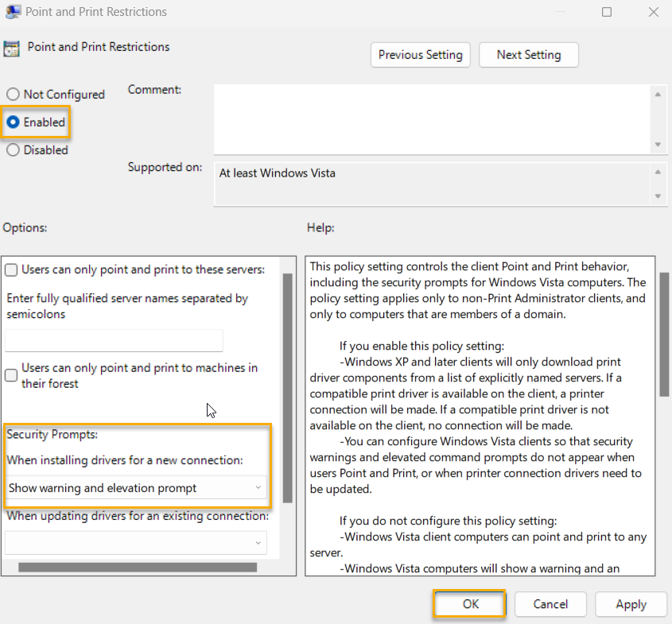The width and height of the screenshot is (672, 624).
Task: Dismiss the dialog with Cancel
Action: click(x=550, y=604)
